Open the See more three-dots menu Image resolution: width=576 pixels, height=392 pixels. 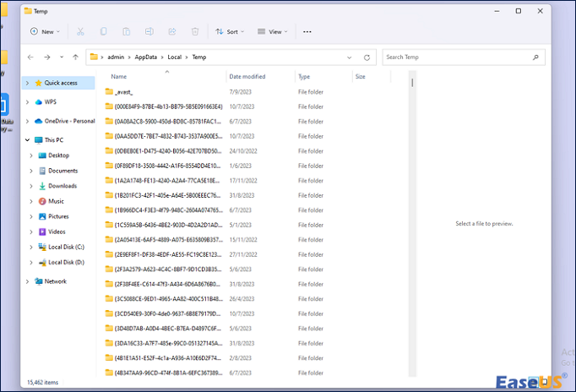click(x=307, y=31)
